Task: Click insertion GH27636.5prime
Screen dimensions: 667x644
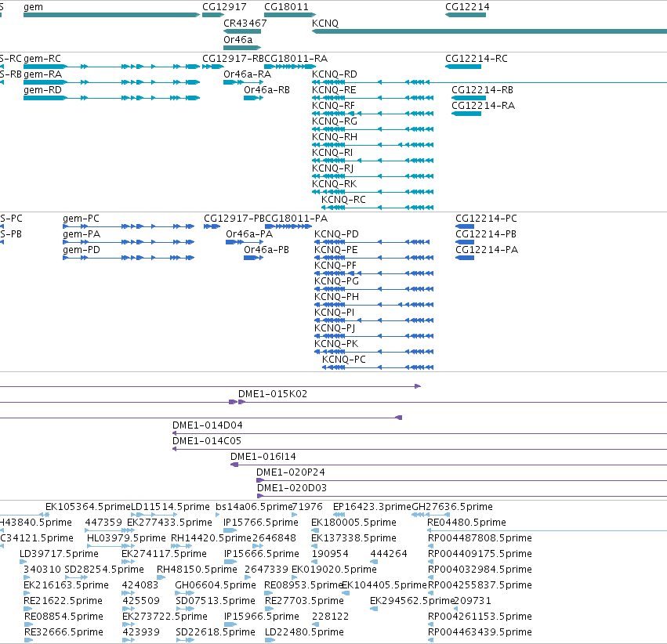Action: pos(452,507)
